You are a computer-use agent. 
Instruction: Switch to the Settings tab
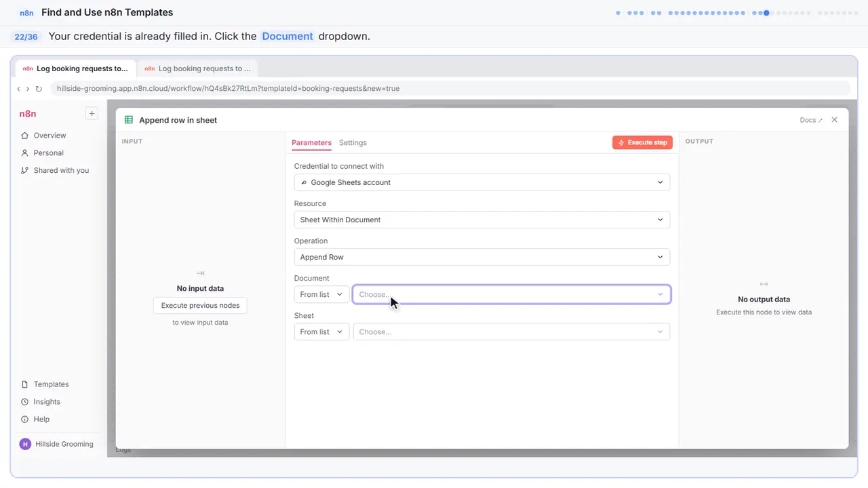coord(353,143)
